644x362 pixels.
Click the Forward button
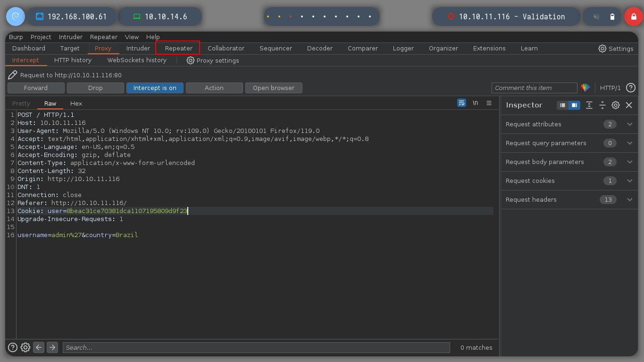click(x=36, y=88)
